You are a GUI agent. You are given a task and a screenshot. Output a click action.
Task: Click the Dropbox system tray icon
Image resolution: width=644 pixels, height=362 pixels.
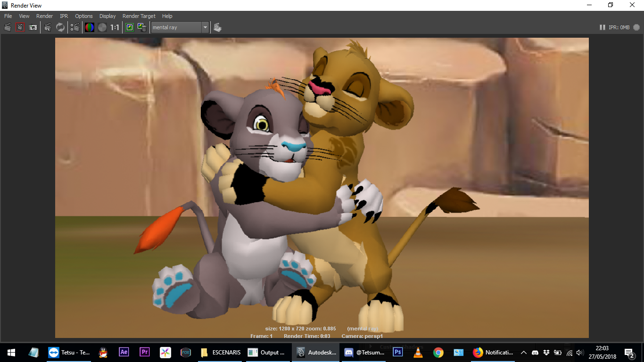click(x=546, y=353)
